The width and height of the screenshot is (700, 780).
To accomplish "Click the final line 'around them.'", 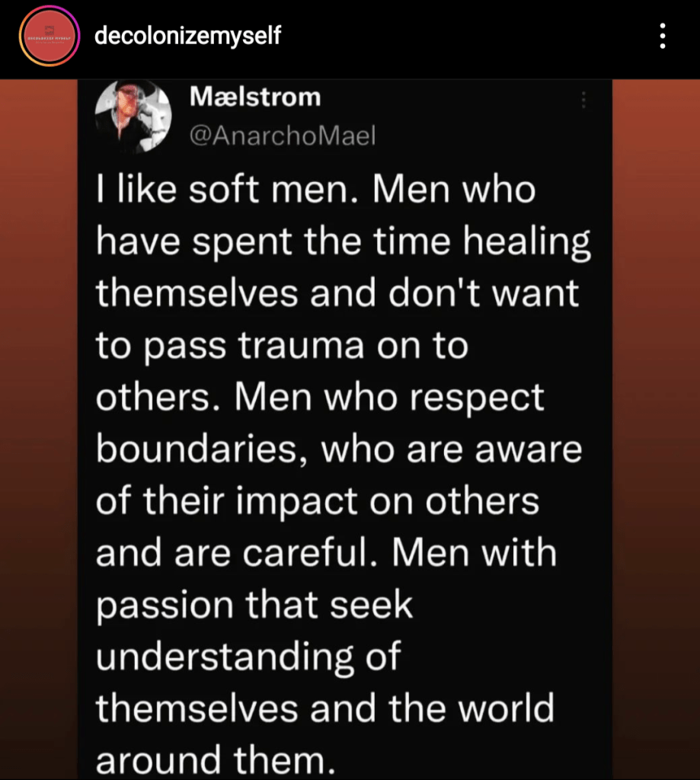I will point(216,760).
